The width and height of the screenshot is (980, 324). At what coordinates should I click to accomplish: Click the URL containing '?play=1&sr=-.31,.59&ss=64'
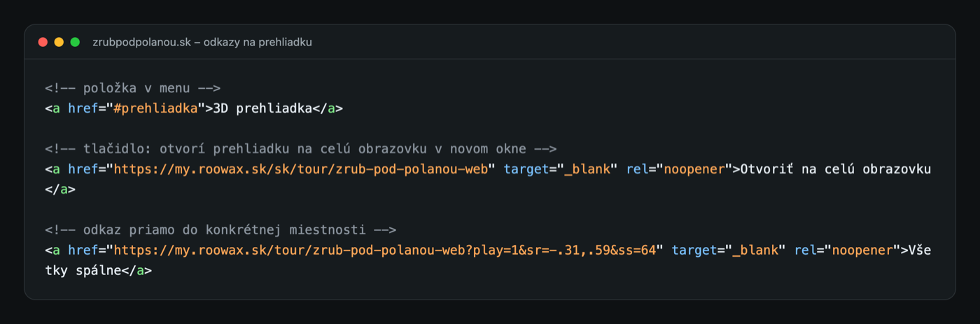tap(388, 250)
